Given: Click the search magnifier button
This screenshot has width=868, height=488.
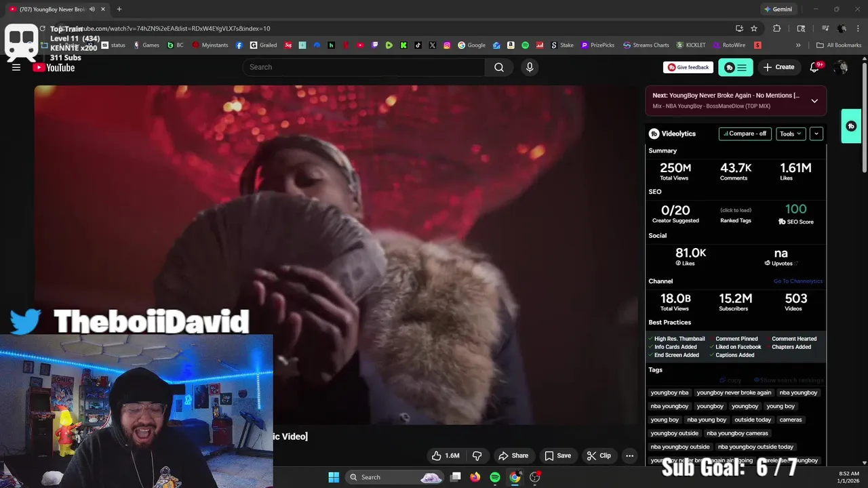Looking at the screenshot, I should click(499, 67).
